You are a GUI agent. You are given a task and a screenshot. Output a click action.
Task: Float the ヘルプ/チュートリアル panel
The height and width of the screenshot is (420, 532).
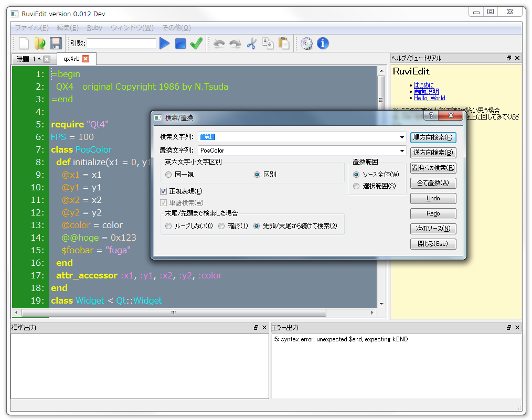tap(508, 58)
